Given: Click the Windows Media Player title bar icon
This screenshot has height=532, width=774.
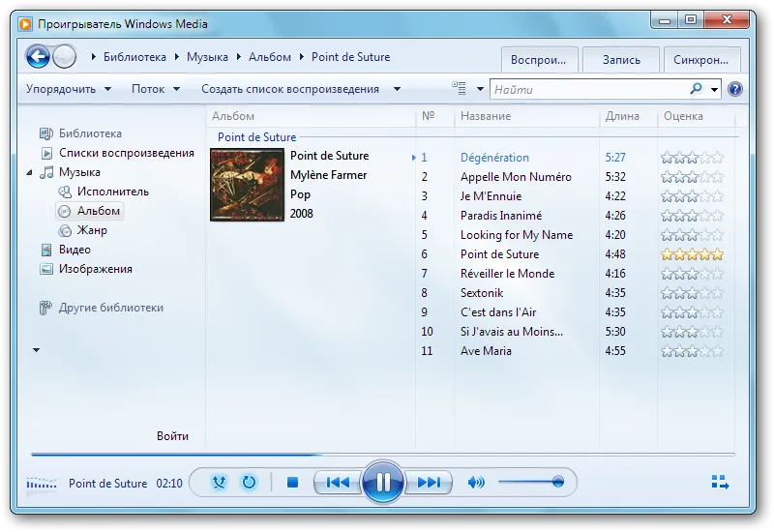Looking at the screenshot, I should (x=25, y=23).
